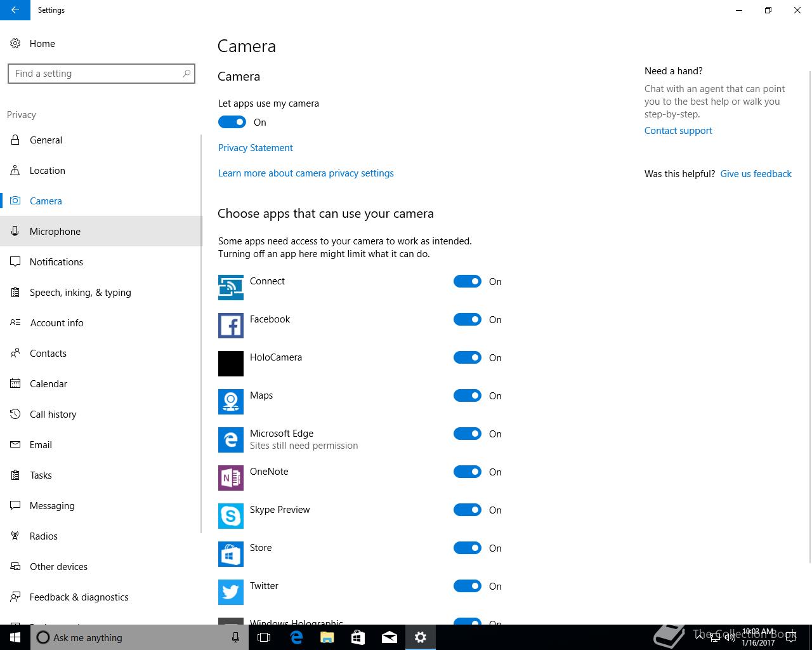Go to Radios privacy page
Image resolution: width=812 pixels, height=650 pixels.
(x=101, y=536)
